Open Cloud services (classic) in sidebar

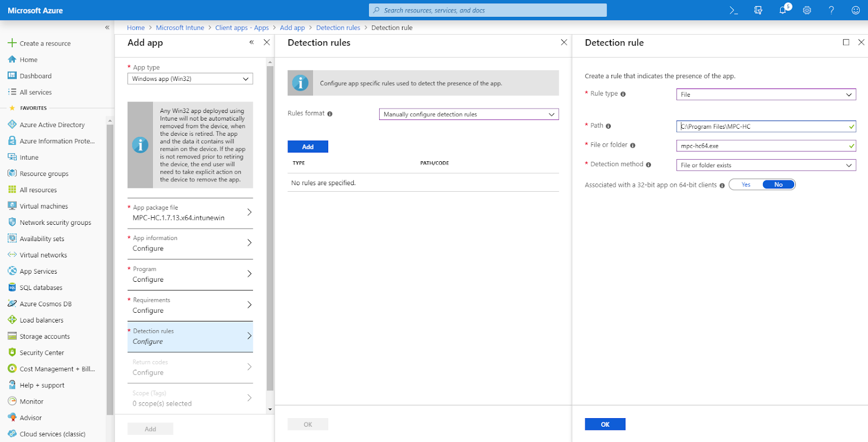pos(53,434)
